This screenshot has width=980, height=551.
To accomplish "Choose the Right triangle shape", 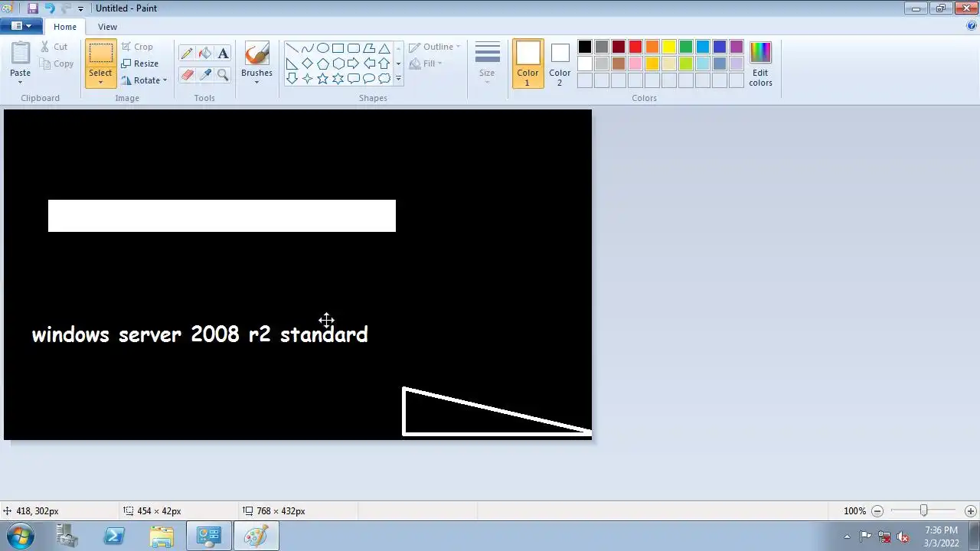I will click(292, 64).
